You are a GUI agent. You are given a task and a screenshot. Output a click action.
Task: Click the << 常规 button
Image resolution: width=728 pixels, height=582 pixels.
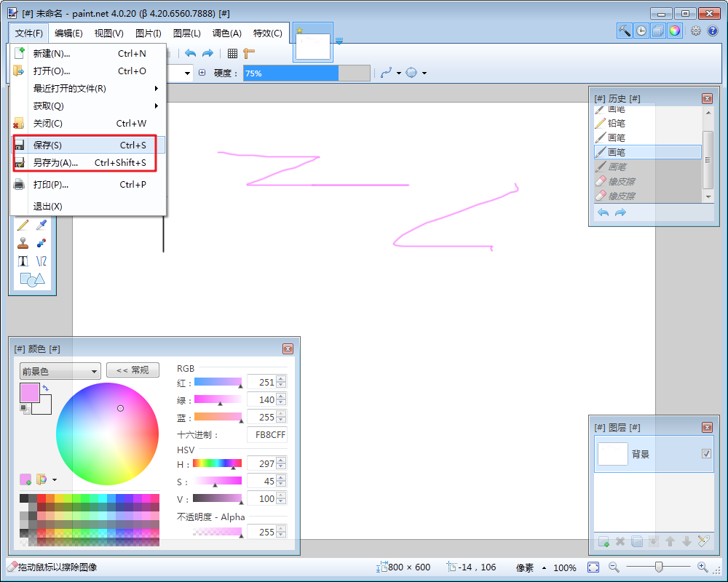pyautogui.click(x=132, y=370)
